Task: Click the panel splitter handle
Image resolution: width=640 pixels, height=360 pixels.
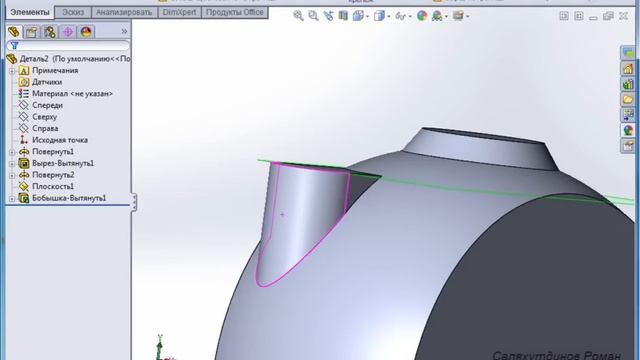Action: click(x=134, y=202)
